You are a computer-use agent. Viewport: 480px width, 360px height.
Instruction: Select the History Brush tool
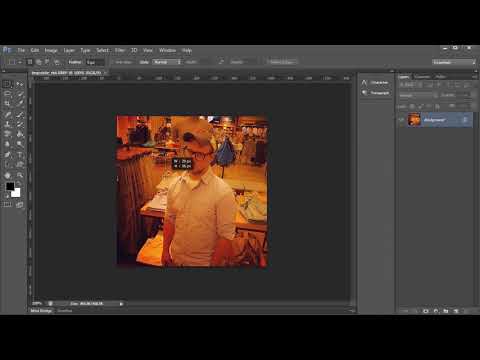tap(20, 124)
